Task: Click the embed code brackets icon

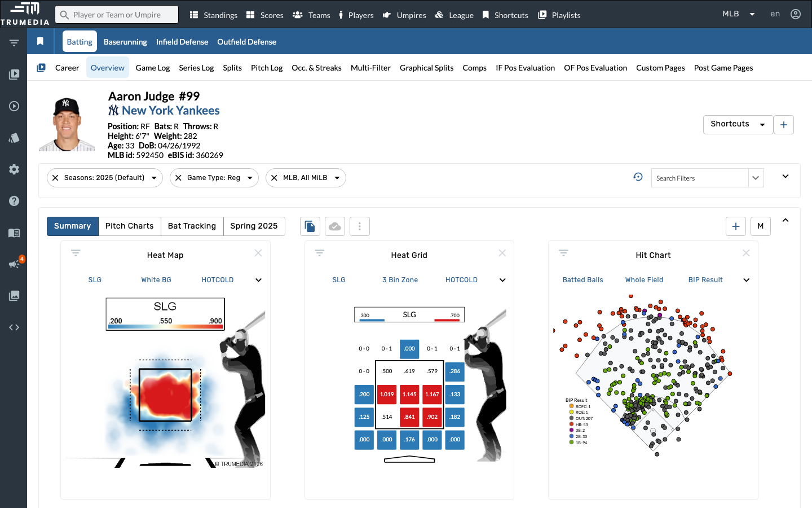Action: click(x=14, y=327)
